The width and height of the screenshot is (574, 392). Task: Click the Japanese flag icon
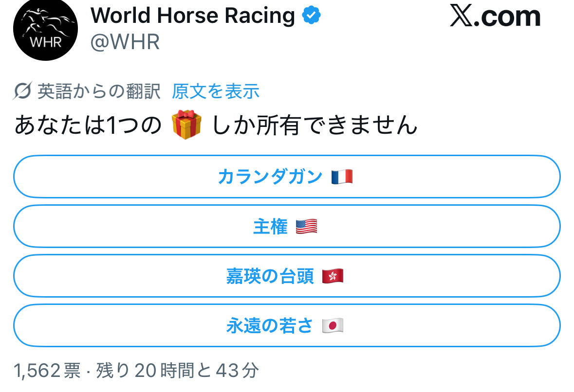tap(333, 326)
